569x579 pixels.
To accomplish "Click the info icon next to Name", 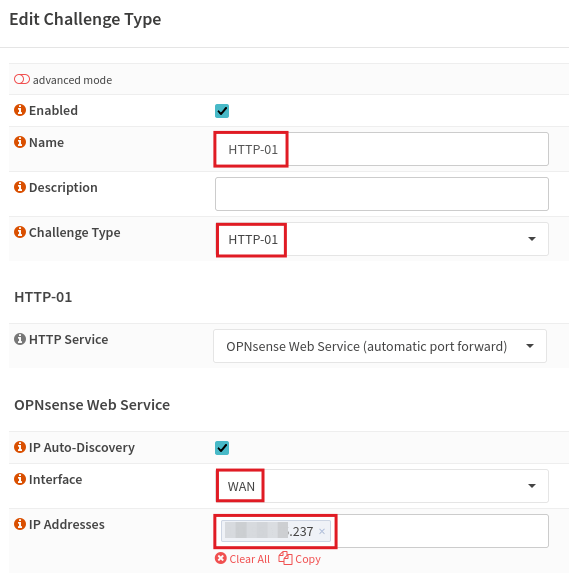I will 20,142.
